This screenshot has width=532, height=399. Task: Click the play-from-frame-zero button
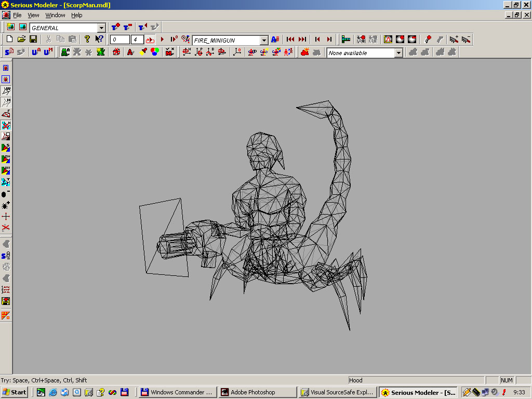click(x=174, y=39)
